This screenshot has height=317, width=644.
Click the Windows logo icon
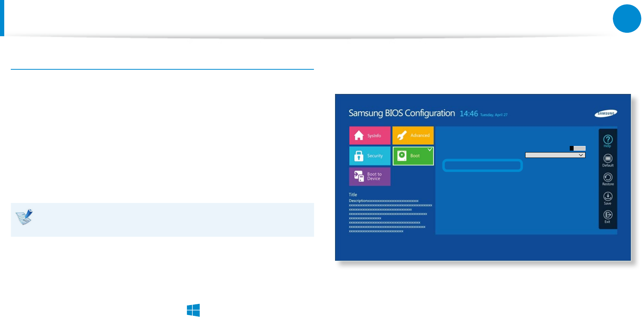[193, 310]
